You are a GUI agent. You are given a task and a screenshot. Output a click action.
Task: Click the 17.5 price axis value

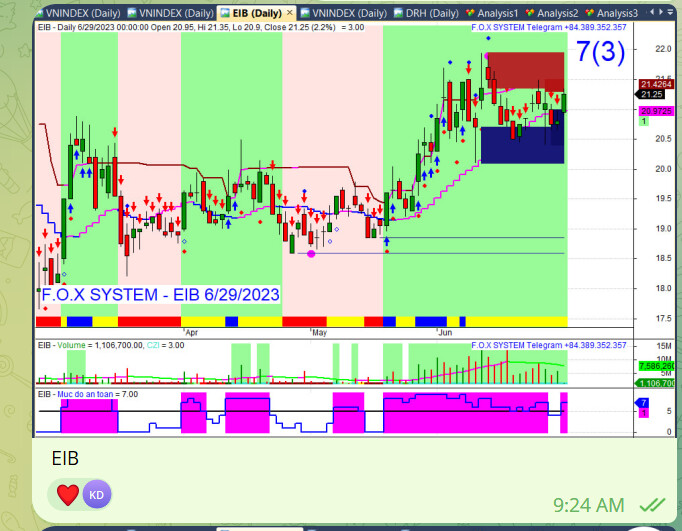(x=663, y=318)
